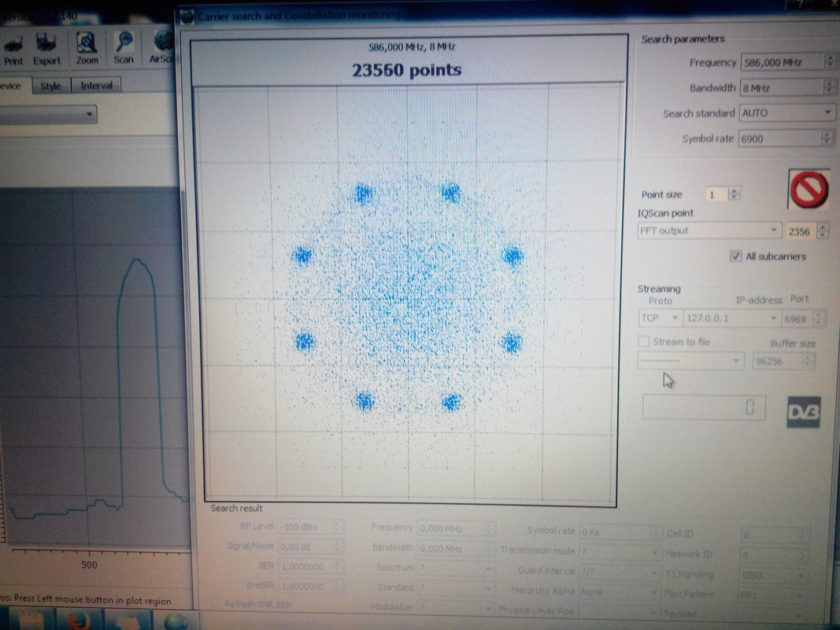Open the TCP Proto dropdown

[x=660, y=318]
